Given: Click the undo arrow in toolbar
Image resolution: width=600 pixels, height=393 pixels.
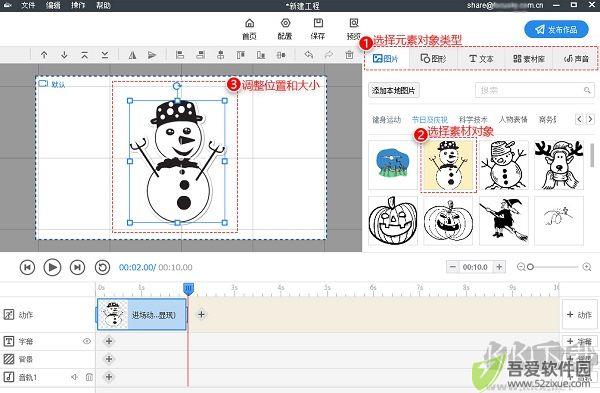Looking at the screenshot, I should click(309, 55).
